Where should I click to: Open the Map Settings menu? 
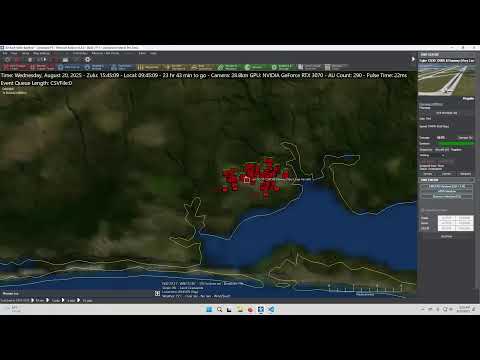pyautogui.click(x=41, y=53)
